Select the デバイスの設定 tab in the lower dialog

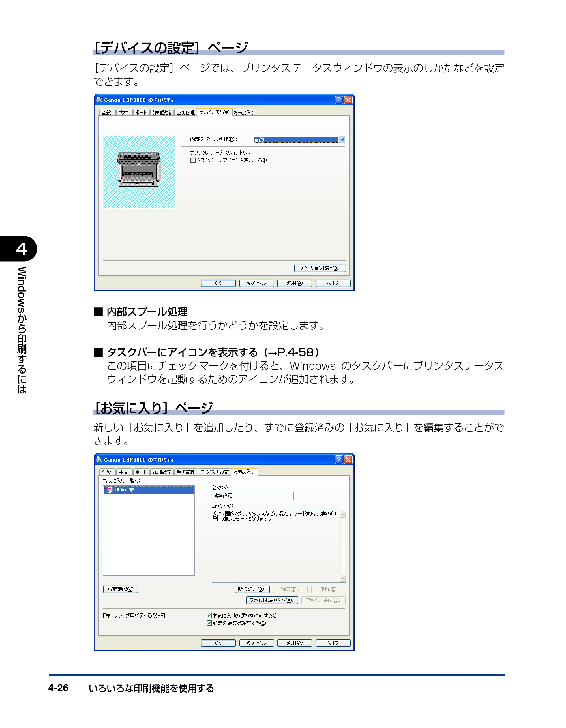click(x=214, y=472)
